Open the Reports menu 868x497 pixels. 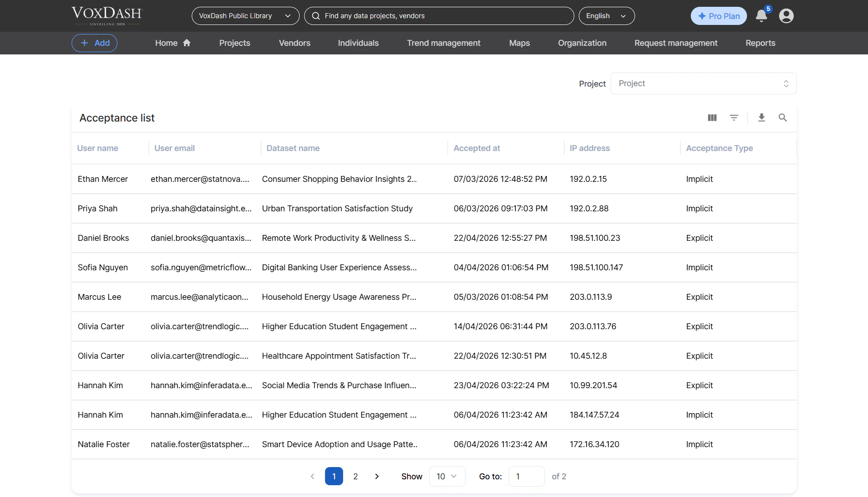(x=760, y=43)
